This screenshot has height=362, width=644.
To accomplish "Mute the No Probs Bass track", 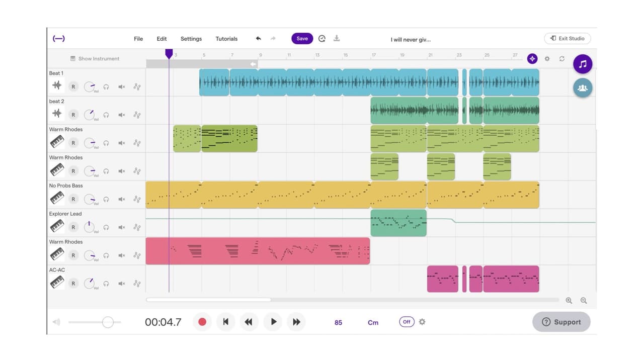I will [x=121, y=199].
